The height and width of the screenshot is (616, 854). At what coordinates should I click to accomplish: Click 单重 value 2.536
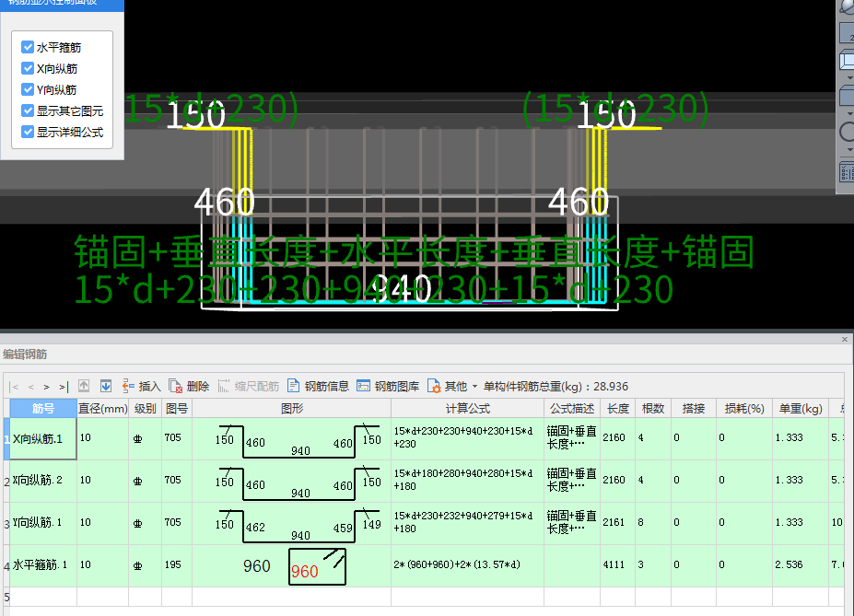pos(790,564)
